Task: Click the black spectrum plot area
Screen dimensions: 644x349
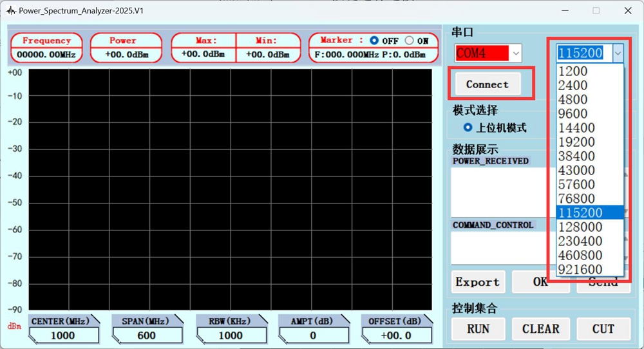Action: [x=230, y=189]
